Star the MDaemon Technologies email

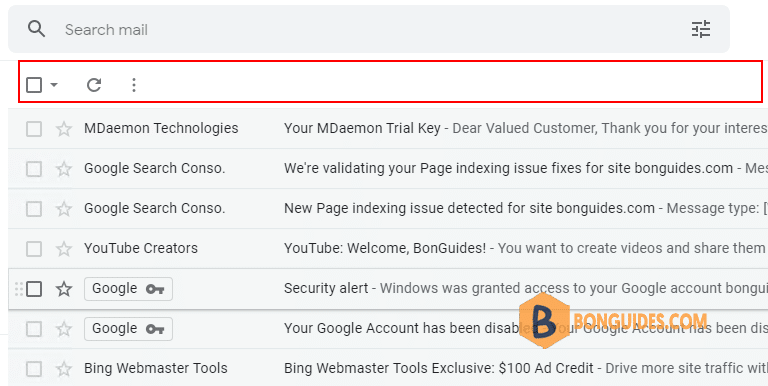tap(64, 129)
